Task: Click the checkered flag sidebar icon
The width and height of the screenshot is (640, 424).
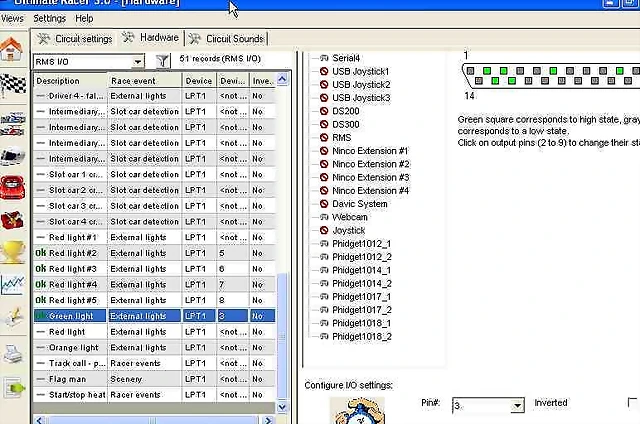Action: pyautogui.click(x=12, y=84)
